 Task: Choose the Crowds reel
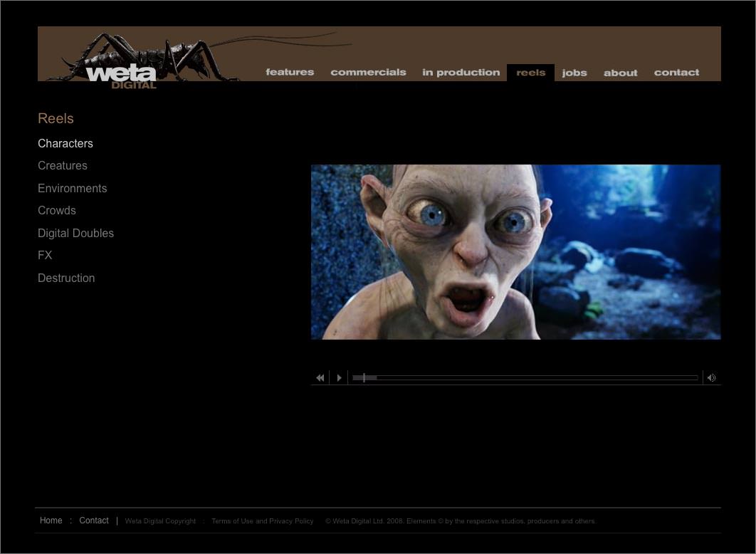pyautogui.click(x=57, y=210)
